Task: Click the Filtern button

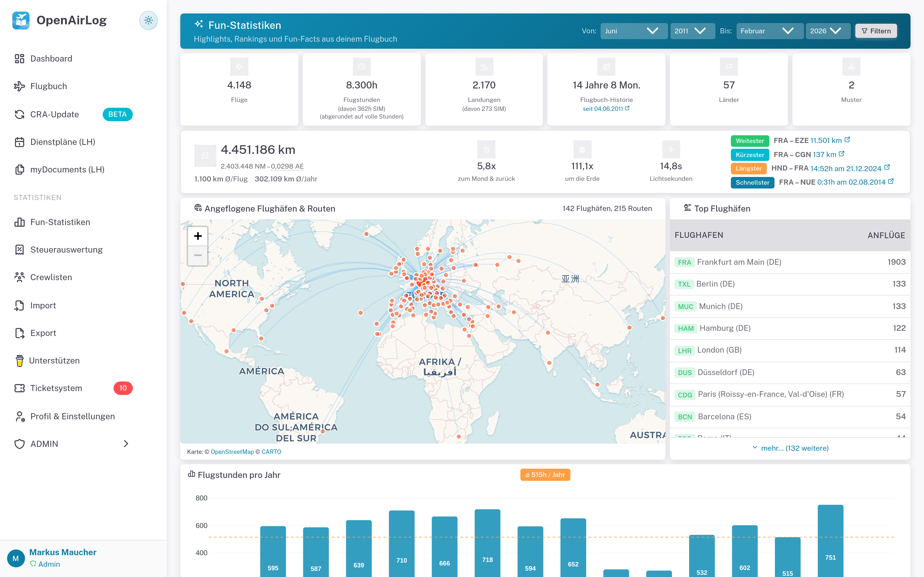Action: pyautogui.click(x=876, y=31)
